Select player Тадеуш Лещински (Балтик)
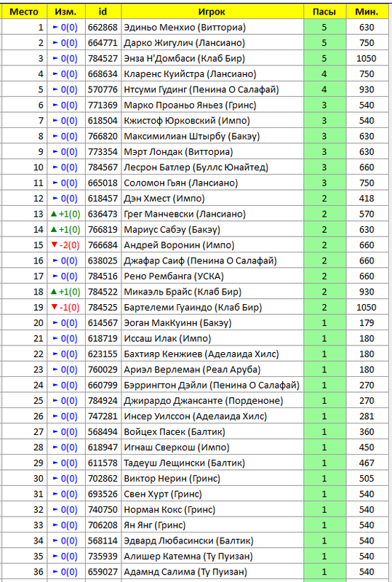392x582 pixels. point(185,463)
